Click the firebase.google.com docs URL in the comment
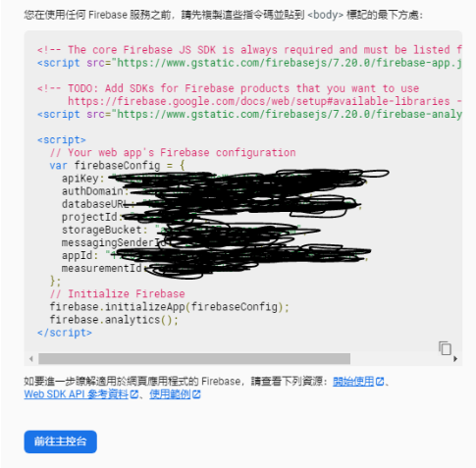This screenshot has height=468, width=476. coord(258,101)
